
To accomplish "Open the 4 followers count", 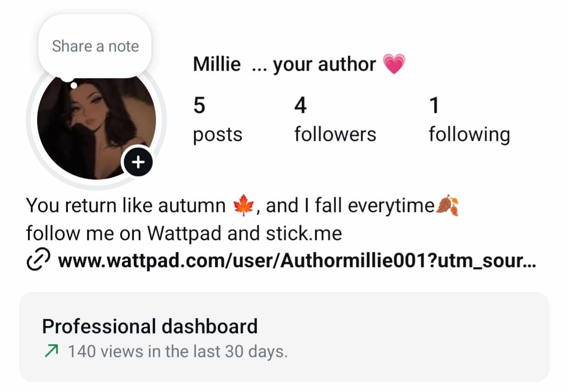I will pos(300,106).
